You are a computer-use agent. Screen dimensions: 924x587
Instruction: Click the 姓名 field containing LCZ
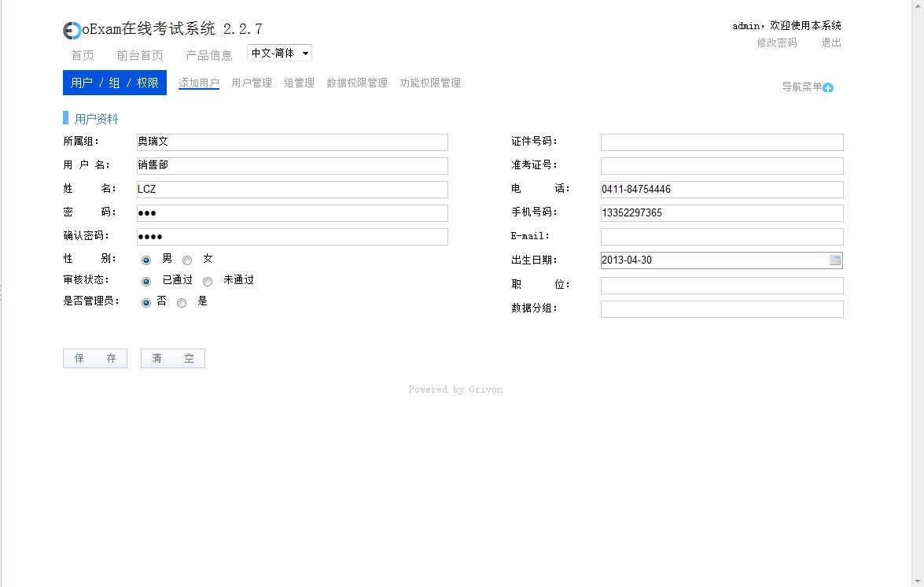pyautogui.click(x=293, y=189)
